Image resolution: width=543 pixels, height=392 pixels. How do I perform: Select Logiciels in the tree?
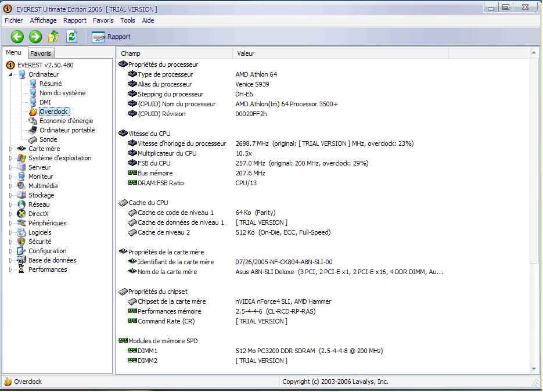pos(40,232)
